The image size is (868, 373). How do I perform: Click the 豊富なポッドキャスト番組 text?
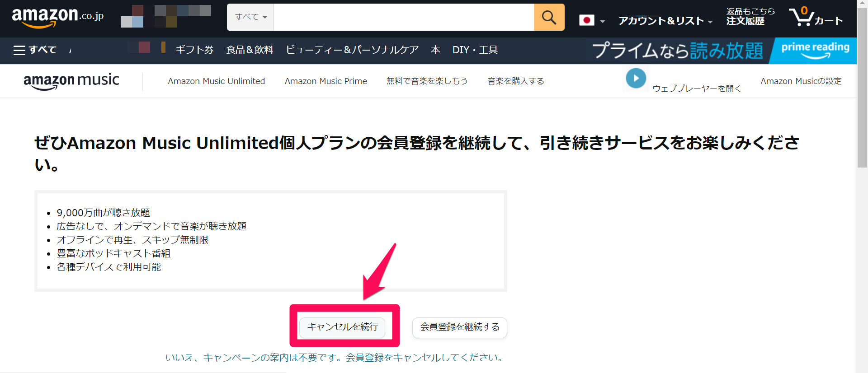113,253
